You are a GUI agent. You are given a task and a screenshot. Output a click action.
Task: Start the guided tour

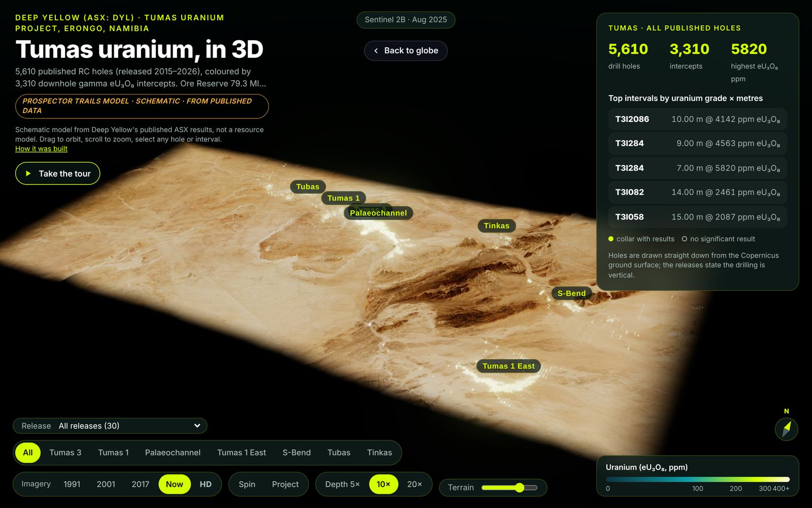[x=57, y=173]
